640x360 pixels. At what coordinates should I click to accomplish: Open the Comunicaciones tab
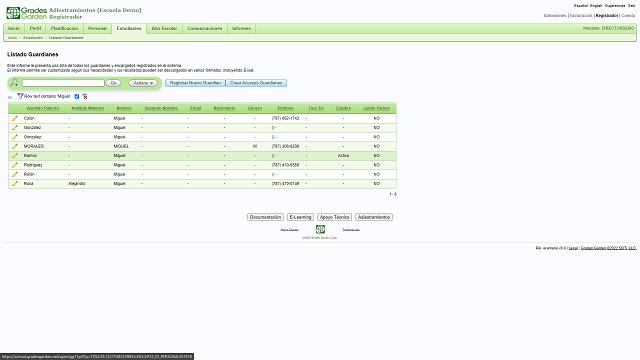point(204,29)
